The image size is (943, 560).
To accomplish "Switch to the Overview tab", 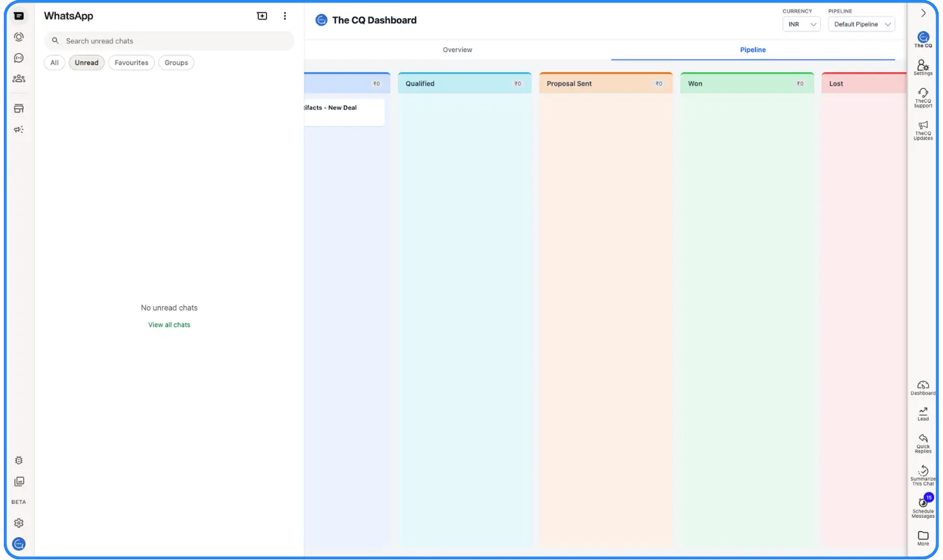I will 457,50.
